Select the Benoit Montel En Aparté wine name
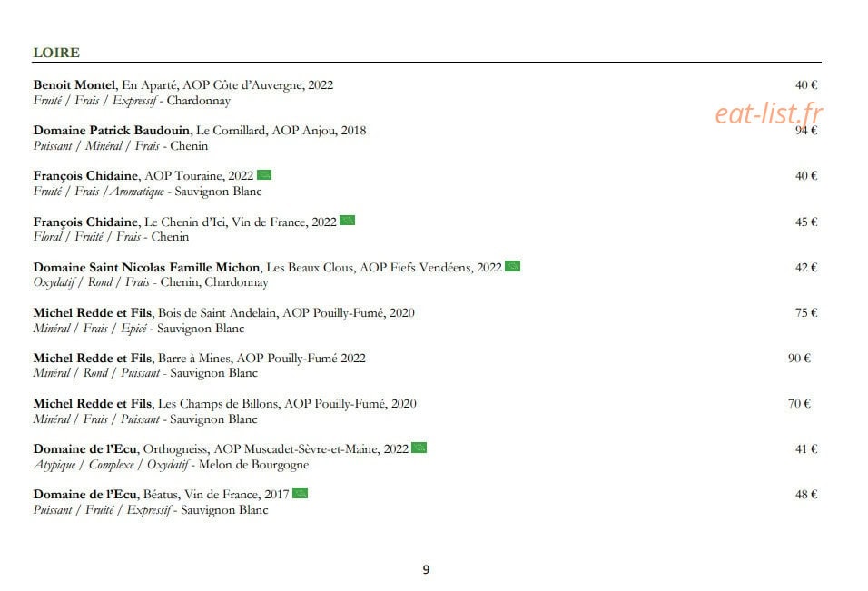The image size is (868, 591). click(183, 85)
